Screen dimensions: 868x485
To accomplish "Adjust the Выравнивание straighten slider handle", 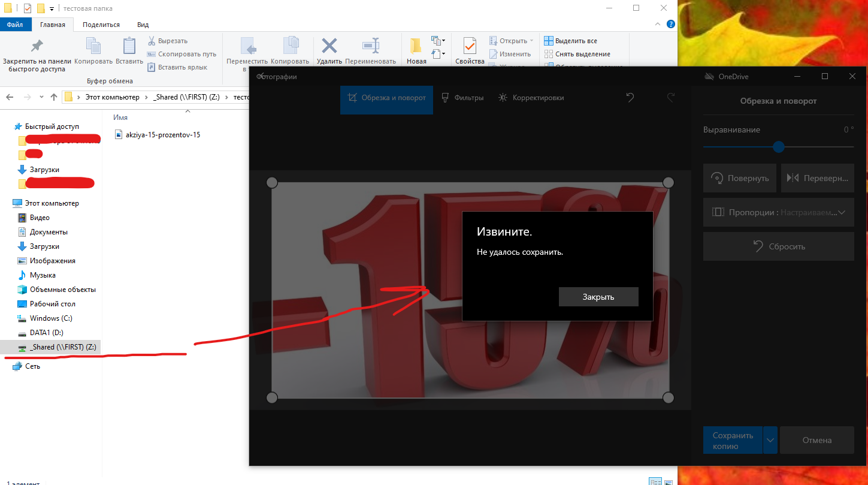I will [779, 146].
